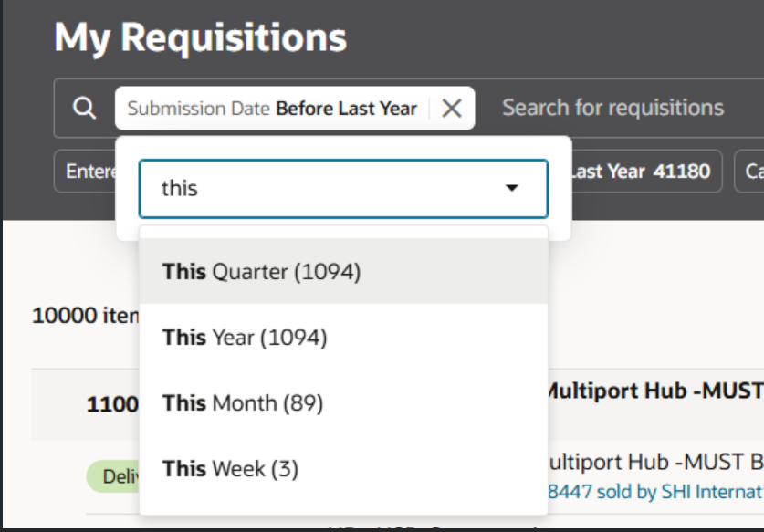This screenshot has height=532, width=764.
Task: Toggle the cut-off 'Ca' filter chip
Action: [749, 172]
